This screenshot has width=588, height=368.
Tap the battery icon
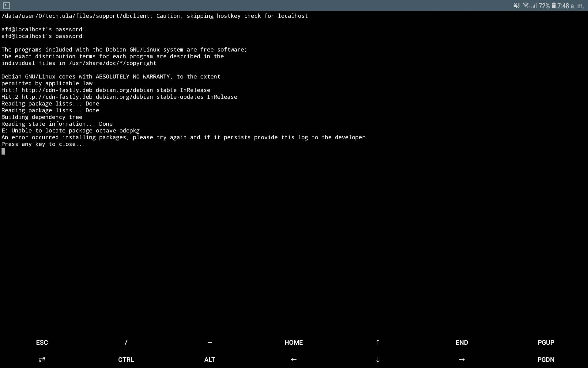point(553,6)
